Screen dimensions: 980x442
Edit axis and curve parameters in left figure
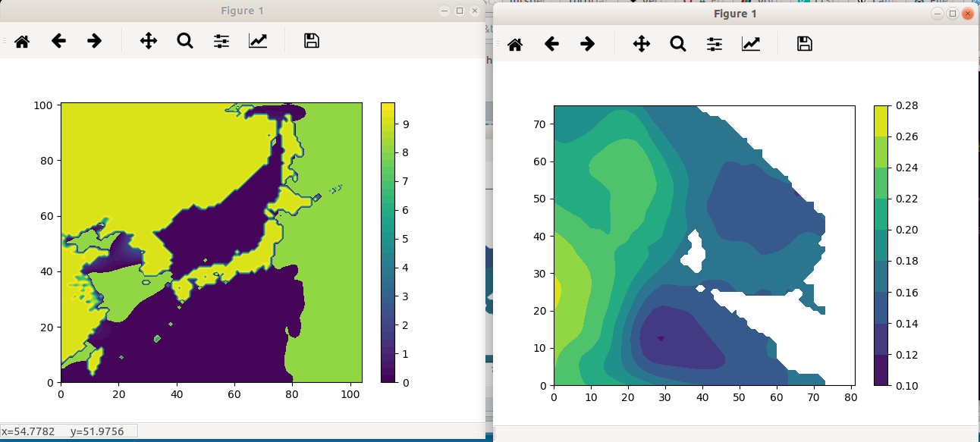tap(258, 41)
